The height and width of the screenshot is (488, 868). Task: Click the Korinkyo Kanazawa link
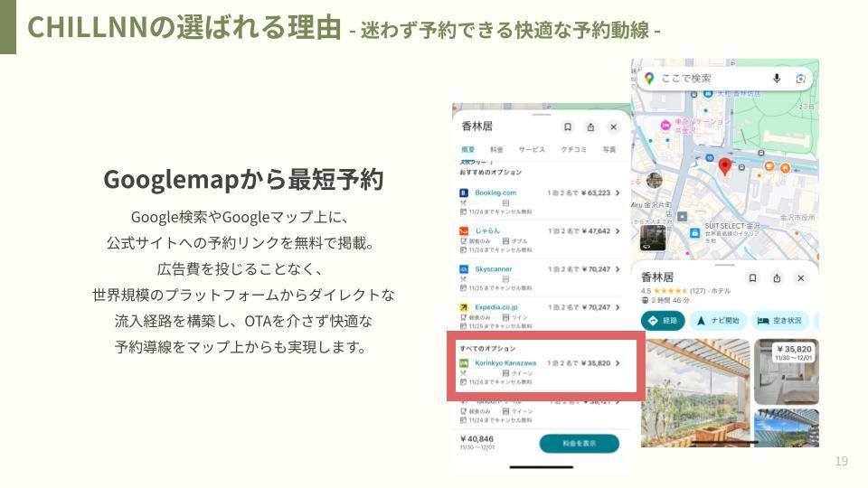505,363
